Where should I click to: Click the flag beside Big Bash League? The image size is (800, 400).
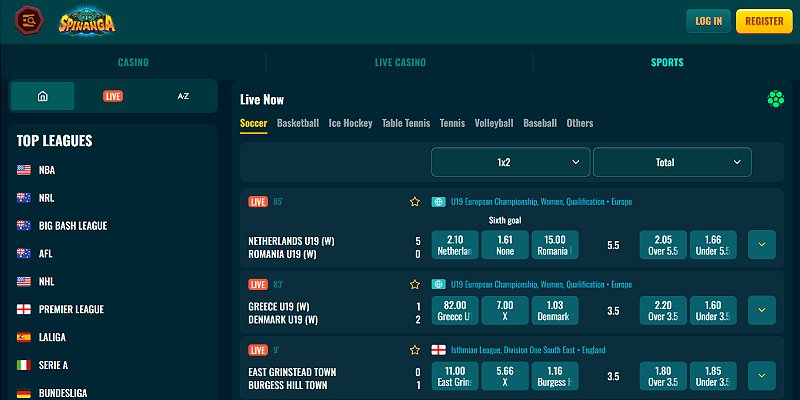click(23, 226)
